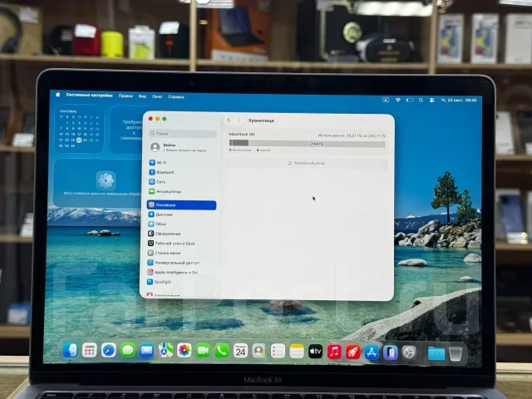
Task: Go back with the left chevron button
Action: coord(229,120)
